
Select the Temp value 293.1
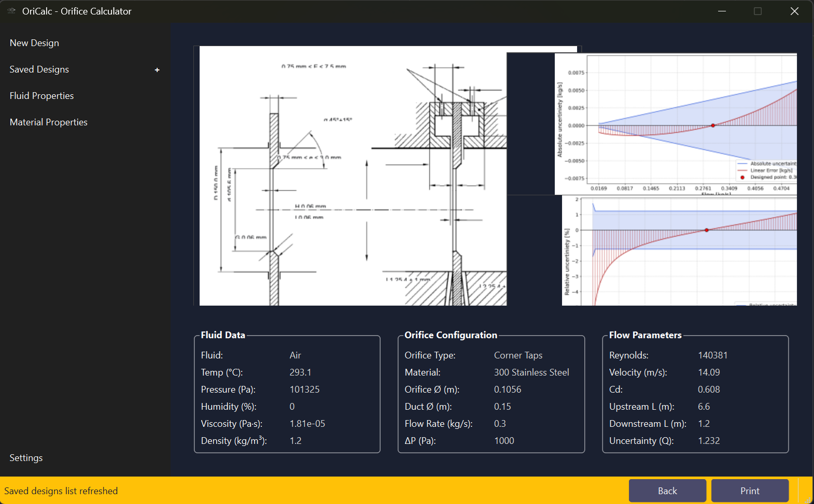pos(300,372)
